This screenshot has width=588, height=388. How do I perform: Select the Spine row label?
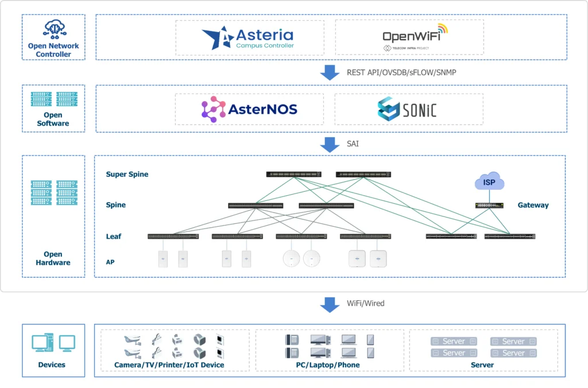tap(116, 205)
